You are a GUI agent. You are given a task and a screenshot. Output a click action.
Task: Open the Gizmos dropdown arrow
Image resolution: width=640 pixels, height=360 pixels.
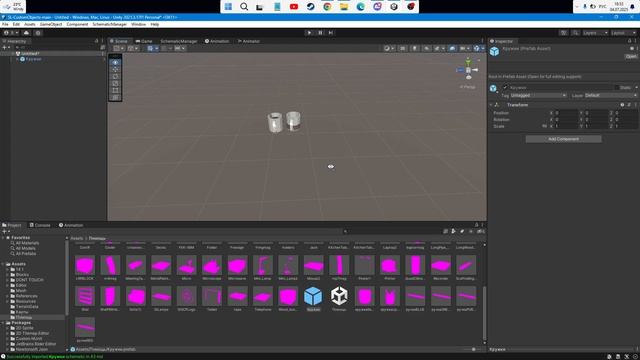pos(483,48)
